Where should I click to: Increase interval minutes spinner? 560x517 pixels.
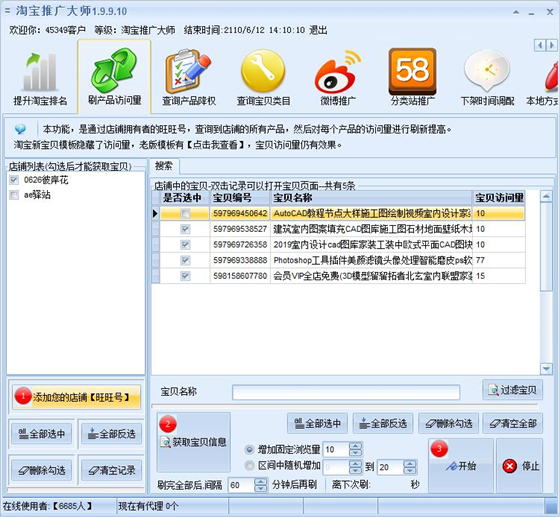point(261,481)
